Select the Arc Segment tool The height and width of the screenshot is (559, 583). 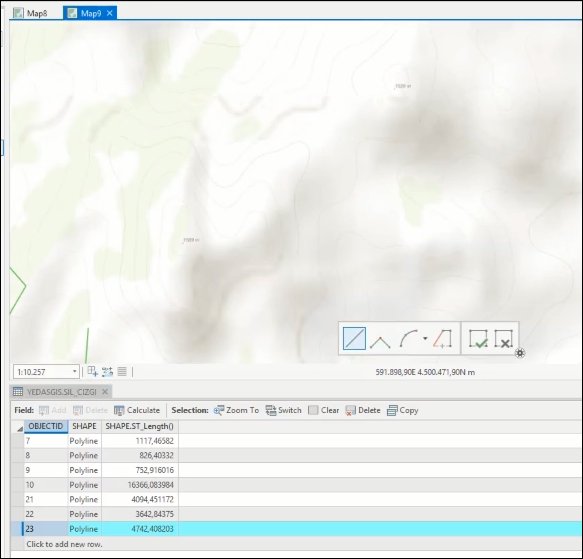point(409,338)
